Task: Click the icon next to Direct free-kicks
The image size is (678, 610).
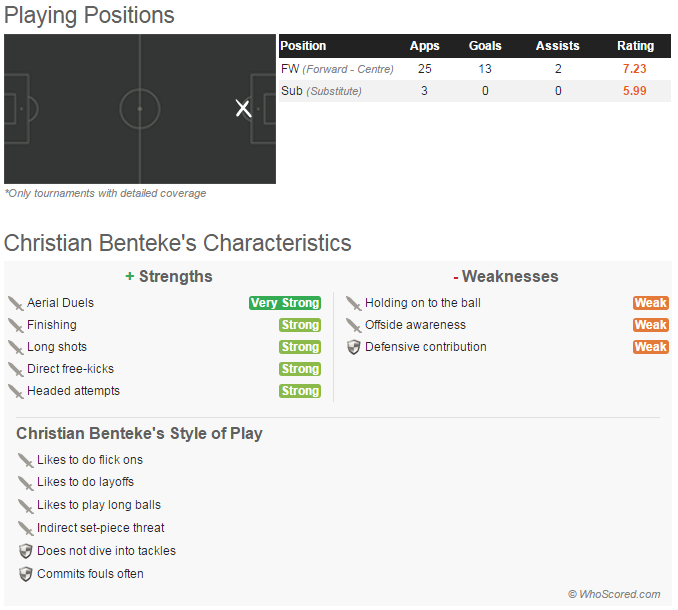Action: click(15, 369)
